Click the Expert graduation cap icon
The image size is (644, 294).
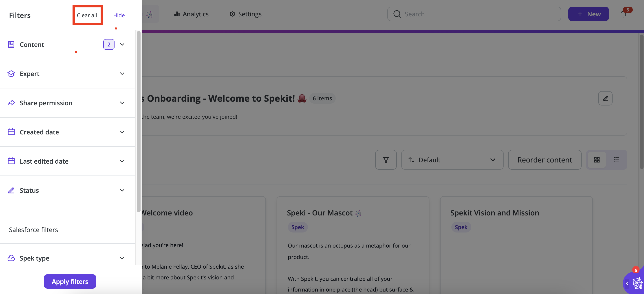(11, 74)
